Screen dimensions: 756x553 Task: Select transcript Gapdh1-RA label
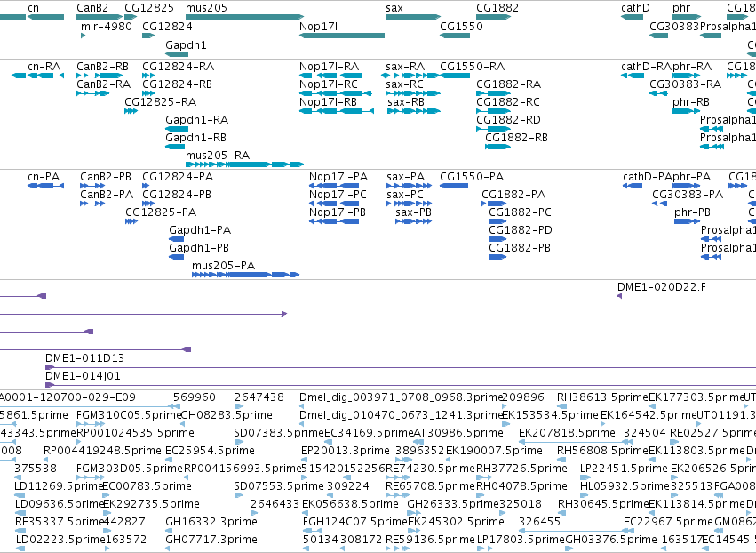(196, 120)
